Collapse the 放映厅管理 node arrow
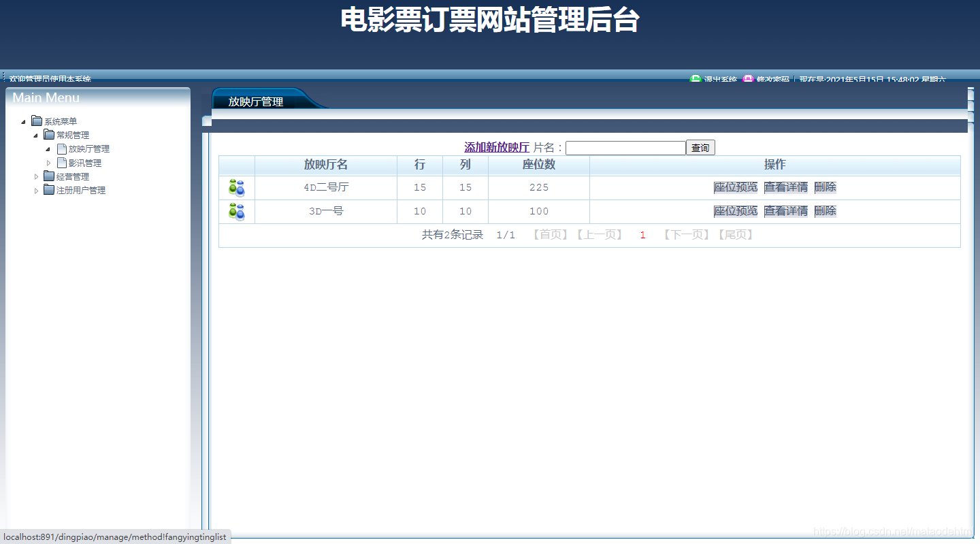This screenshot has width=980, height=544. click(x=48, y=149)
